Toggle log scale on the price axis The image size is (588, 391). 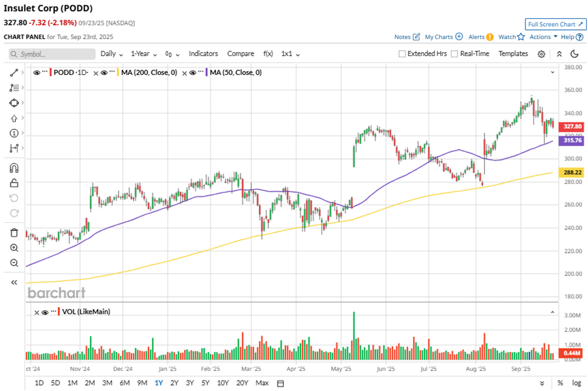[577, 383]
